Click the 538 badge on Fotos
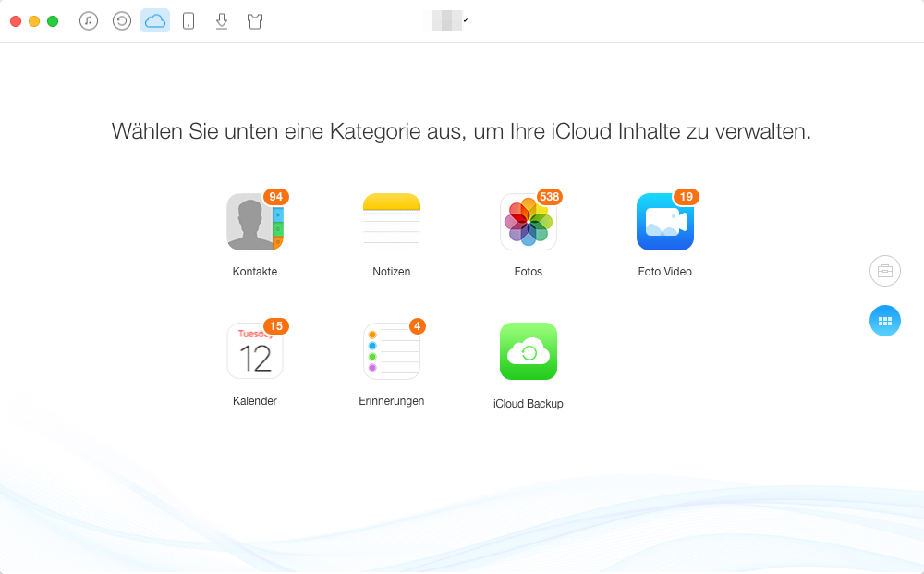 [549, 197]
